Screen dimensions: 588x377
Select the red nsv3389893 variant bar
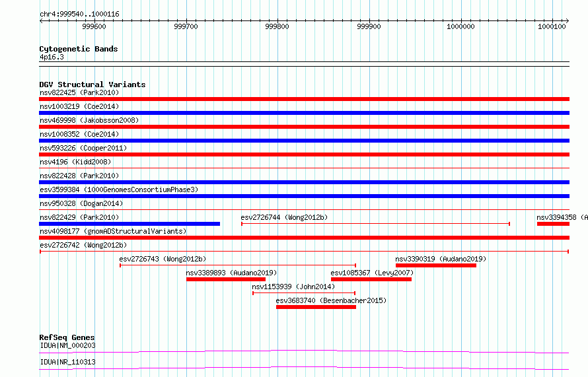pos(226,279)
